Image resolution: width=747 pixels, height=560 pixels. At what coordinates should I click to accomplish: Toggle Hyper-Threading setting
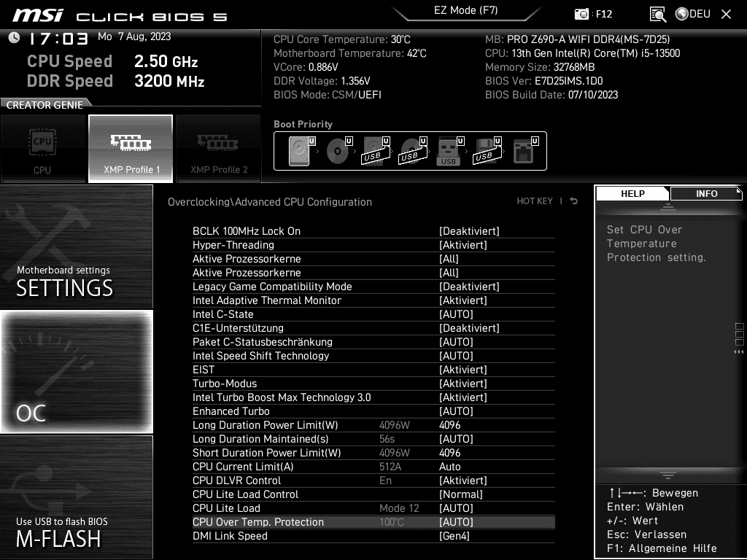[x=373, y=245]
